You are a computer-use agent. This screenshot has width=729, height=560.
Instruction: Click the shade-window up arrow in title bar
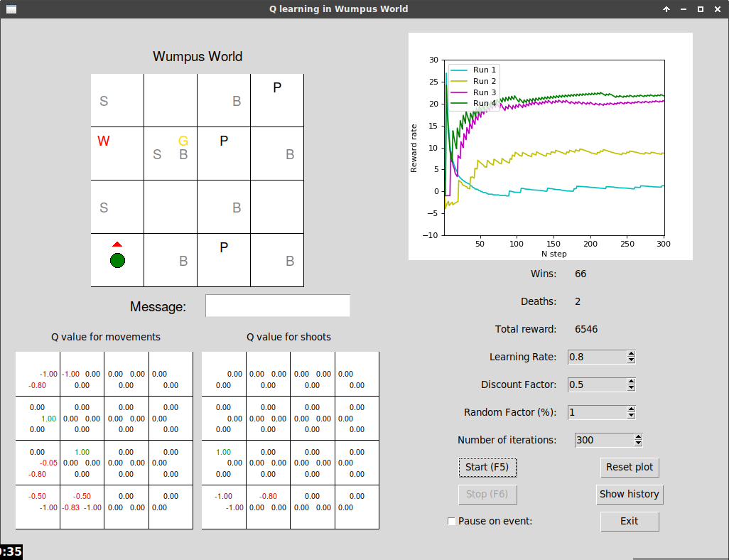(666, 9)
